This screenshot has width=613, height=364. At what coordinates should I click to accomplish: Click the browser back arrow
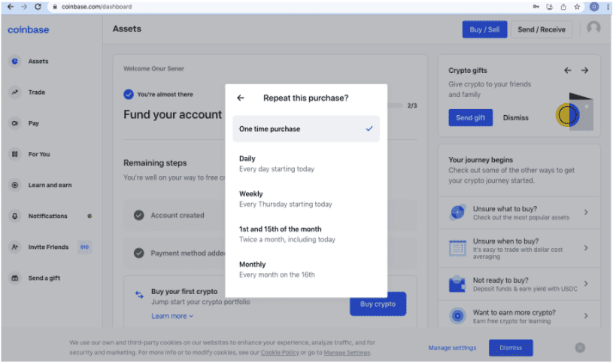point(11,7)
